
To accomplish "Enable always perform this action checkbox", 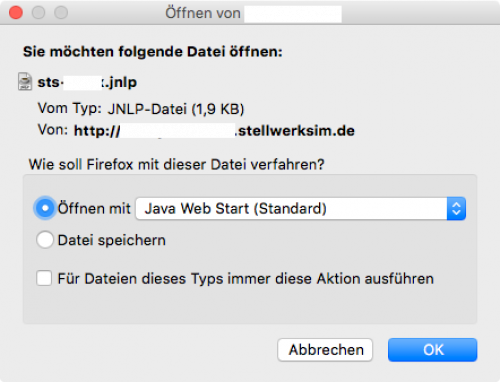I will pyautogui.click(x=44, y=278).
